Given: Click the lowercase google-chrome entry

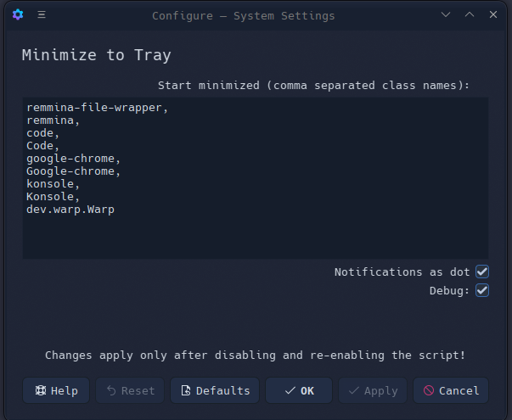Looking at the screenshot, I should point(73,159).
